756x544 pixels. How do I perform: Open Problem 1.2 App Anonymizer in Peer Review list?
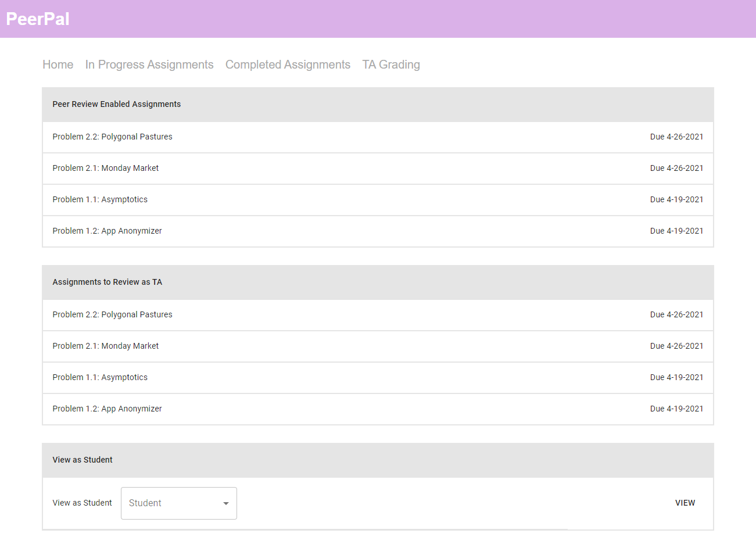point(107,231)
